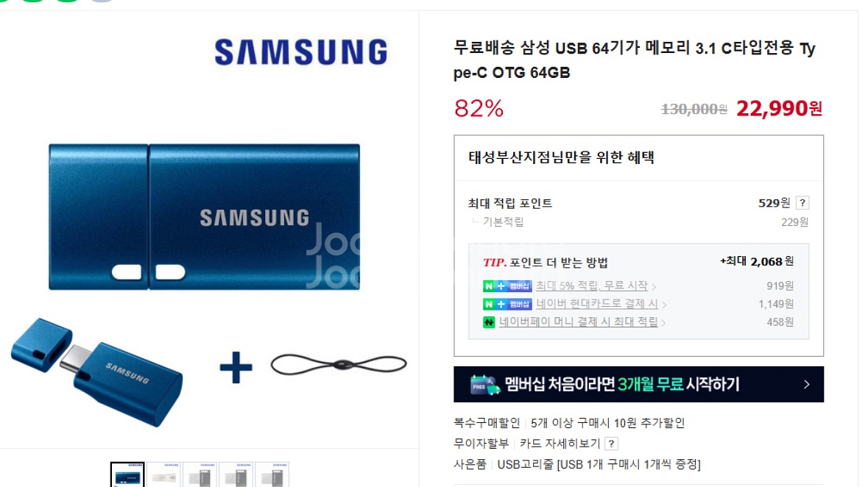This screenshot has height=487, width=868.
Task: Click the black USB strap loop image
Action: pos(339,365)
